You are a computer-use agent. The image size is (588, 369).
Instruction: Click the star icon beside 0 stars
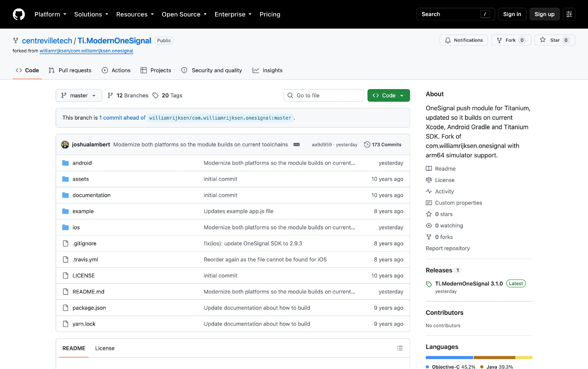pos(429,214)
